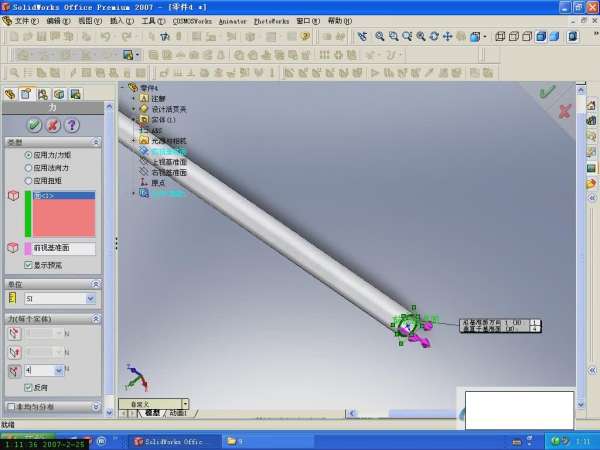
Task: Expand the 注解 tree node
Action: pyautogui.click(x=134, y=98)
